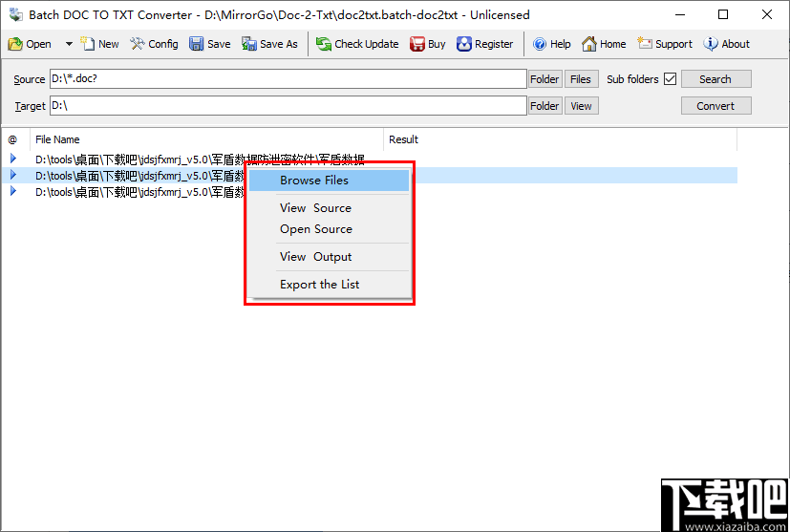Choose Export the List menu entry
Viewport: 790px width, 532px height.
pyautogui.click(x=329, y=285)
